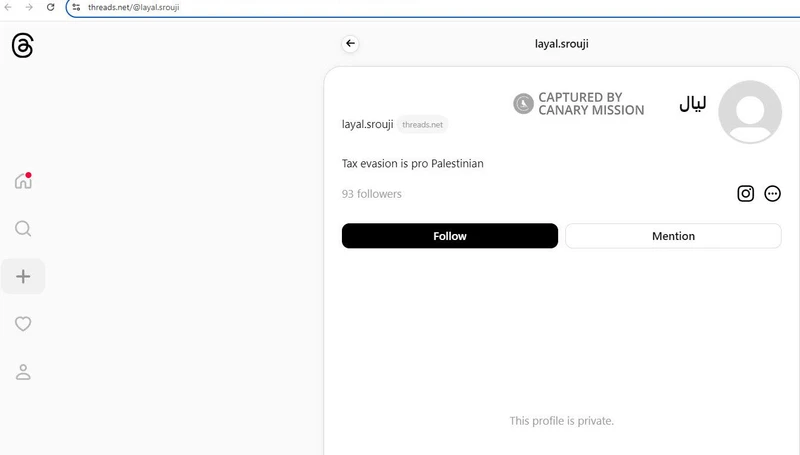Go to the Home feed icon
Viewport: 800px width, 455px height.
click(x=23, y=181)
